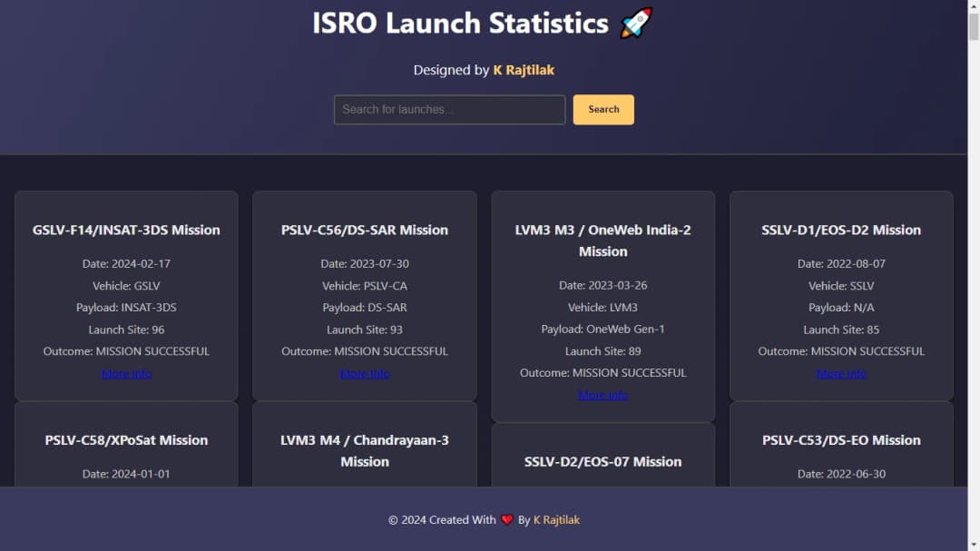Open More Info for SSLV-D1/EOS-D2 Mission
Viewport: 980px width, 551px height.
coord(841,373)
